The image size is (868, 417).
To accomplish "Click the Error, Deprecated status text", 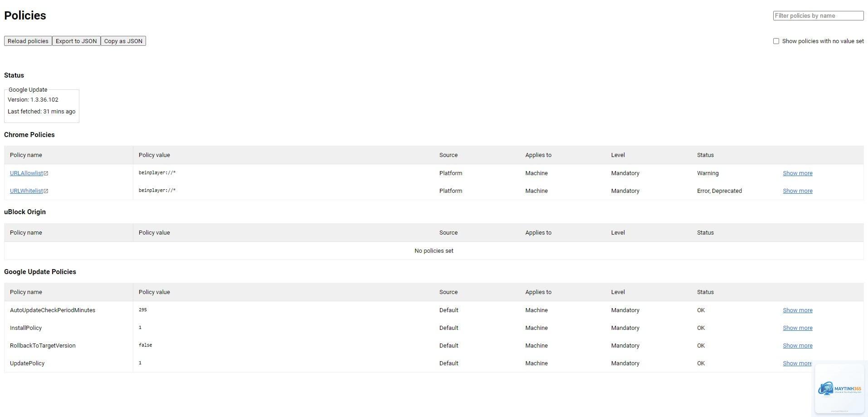I will [719, 191].
